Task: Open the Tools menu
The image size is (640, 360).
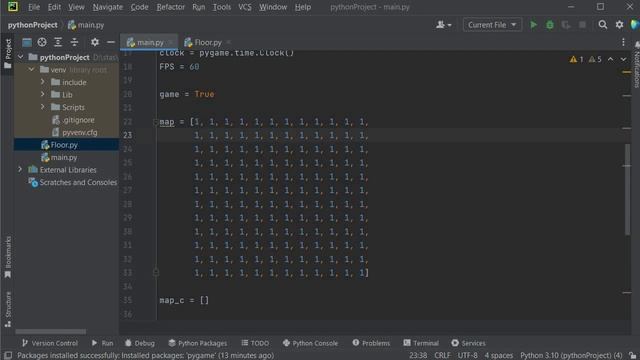Action: (x=222, y=7)
